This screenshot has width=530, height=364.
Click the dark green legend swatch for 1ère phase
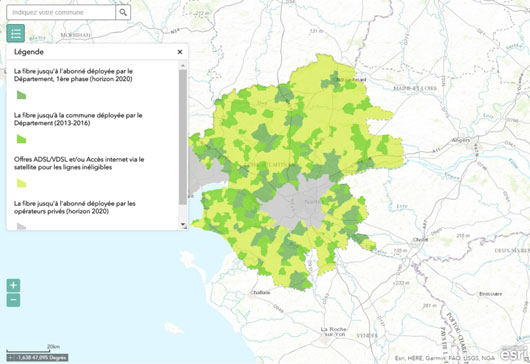pos(21,95)
